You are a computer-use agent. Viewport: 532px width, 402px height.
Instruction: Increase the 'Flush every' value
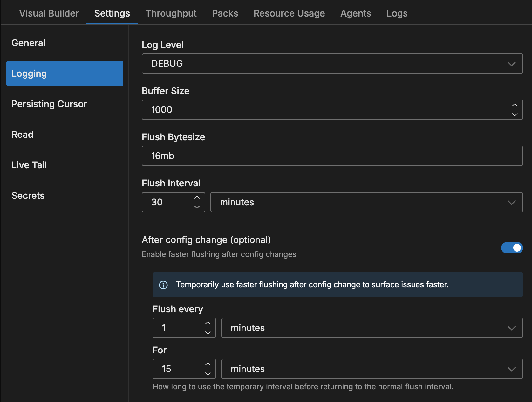[x=208, y=323]
